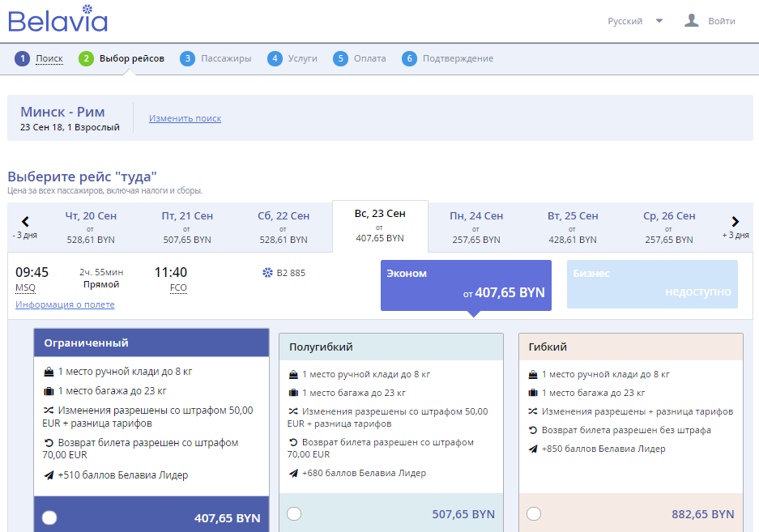Click the Изменить поиск link
This screenshot has width=759, height=532.
[x=185, y=118]
